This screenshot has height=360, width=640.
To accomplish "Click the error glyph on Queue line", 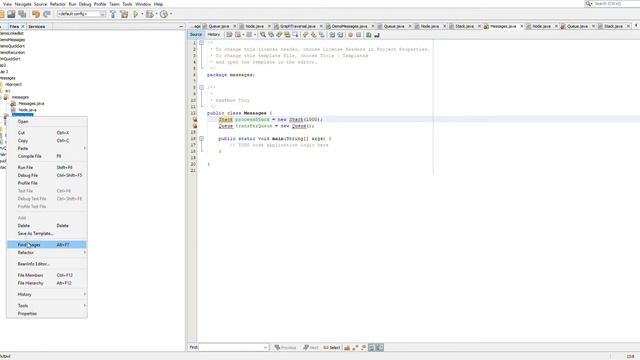I will pos(195,126).
